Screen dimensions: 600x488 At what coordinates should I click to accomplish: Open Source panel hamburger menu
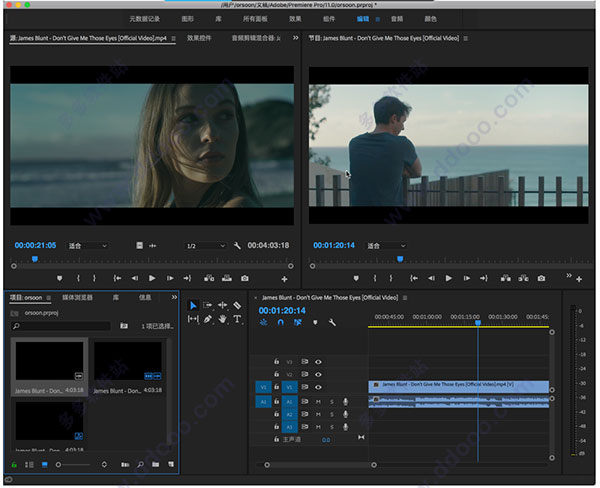coord(173,38)
